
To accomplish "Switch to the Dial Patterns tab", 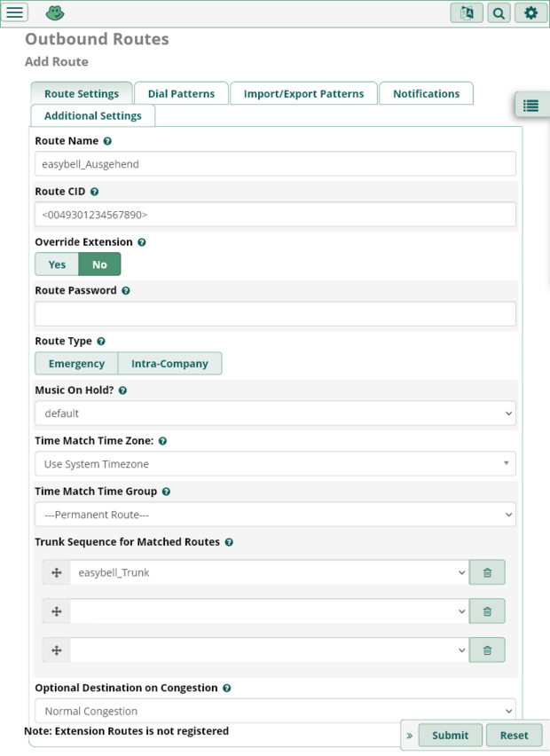I will [x=181, y=93].
